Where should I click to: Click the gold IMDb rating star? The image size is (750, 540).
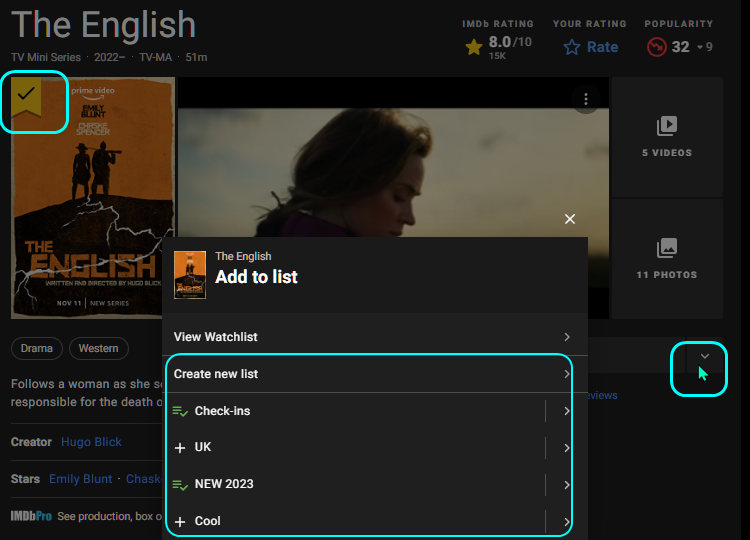474,47
